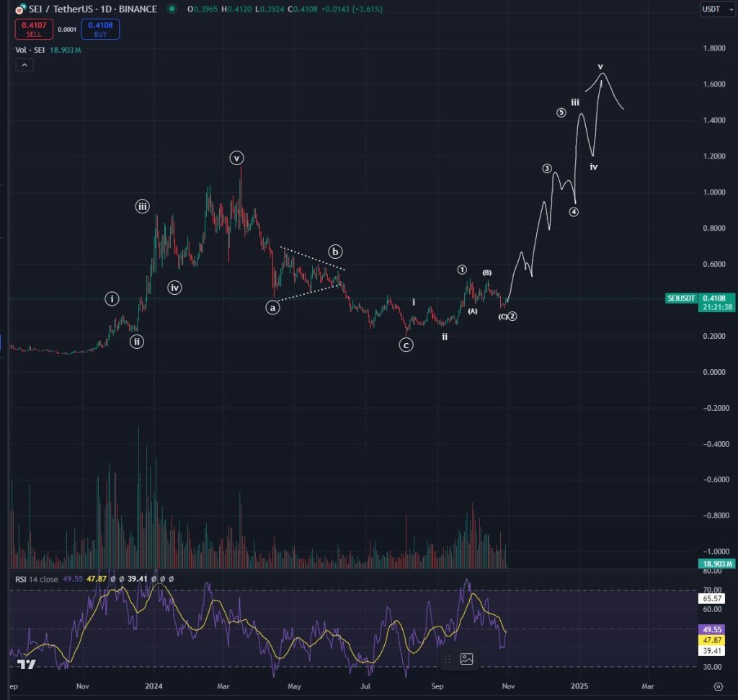738x700 pixels.
Task: Click the red 0.4107 SELL button
Action: point(34,29)
